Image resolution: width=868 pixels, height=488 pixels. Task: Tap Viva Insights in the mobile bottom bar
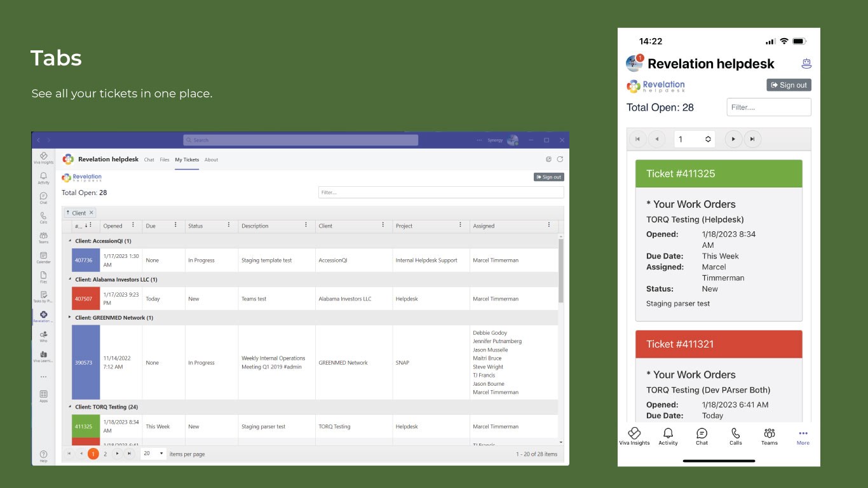[x=634, y=437]
